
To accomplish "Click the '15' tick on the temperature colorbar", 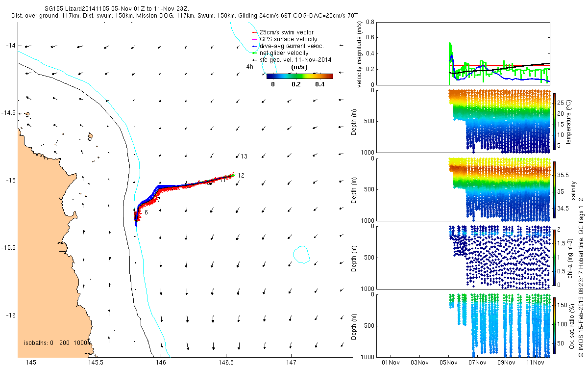I will 562,124.
